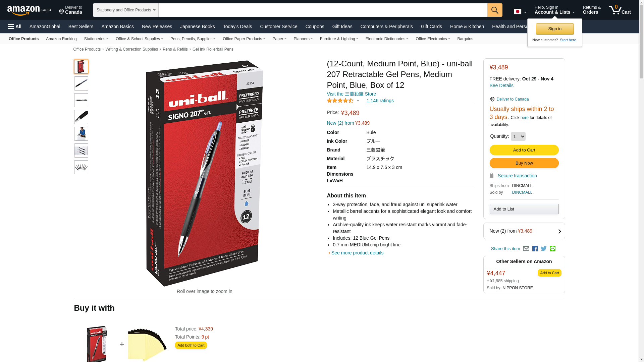Share this item on Facebook
Viewport: 644px width, 362px height.
tap(535, 249)
